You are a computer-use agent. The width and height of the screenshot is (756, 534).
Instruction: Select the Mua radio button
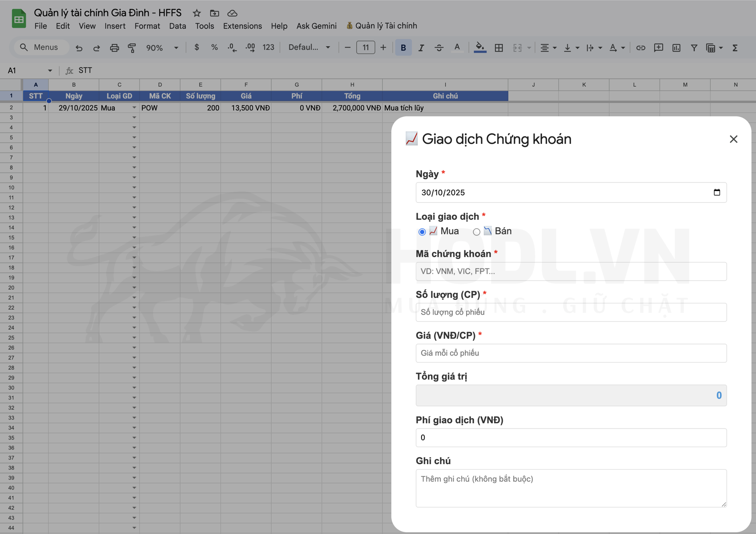coord(422,231)
